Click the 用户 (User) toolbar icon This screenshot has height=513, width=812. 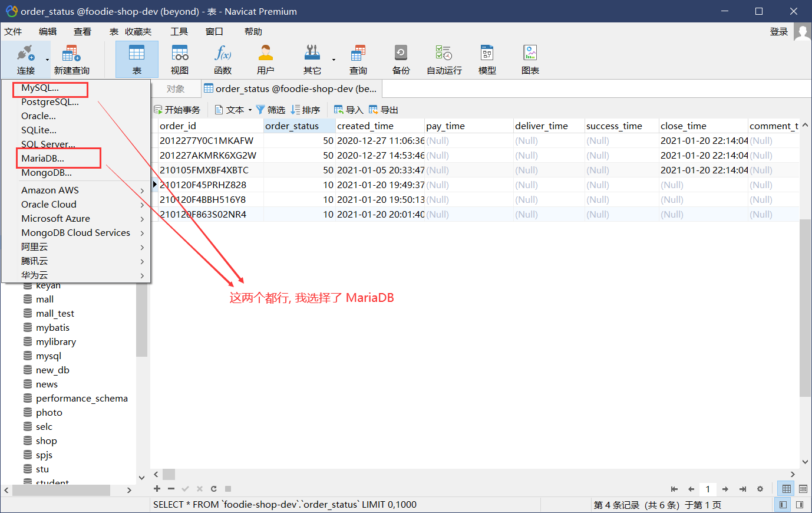(266, 59)
